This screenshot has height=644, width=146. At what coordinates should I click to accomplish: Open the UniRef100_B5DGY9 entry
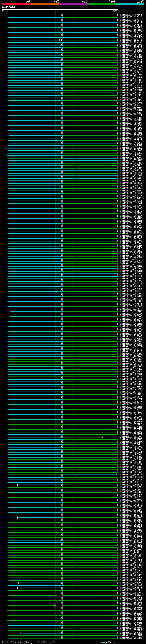coord(131,281)
